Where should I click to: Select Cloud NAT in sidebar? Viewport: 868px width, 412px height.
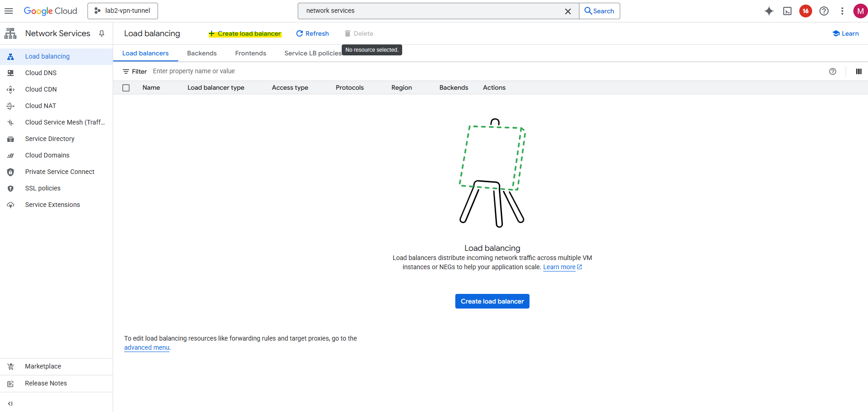41,106
